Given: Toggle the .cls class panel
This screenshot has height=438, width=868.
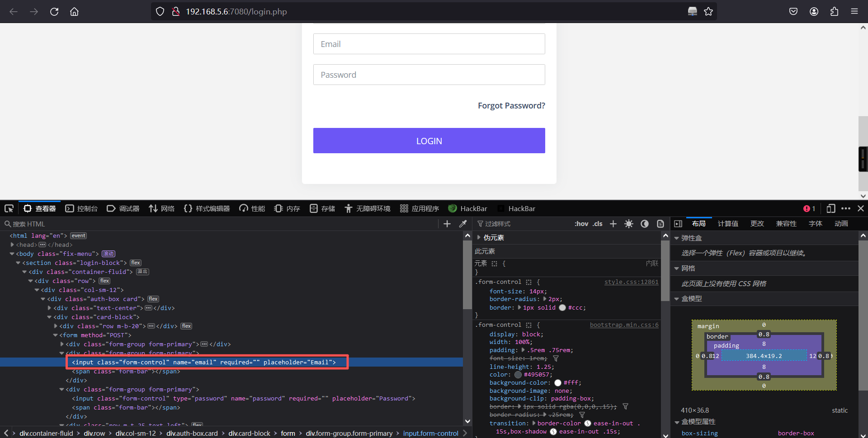Looking at the screenshot, I should click(598, 224).
